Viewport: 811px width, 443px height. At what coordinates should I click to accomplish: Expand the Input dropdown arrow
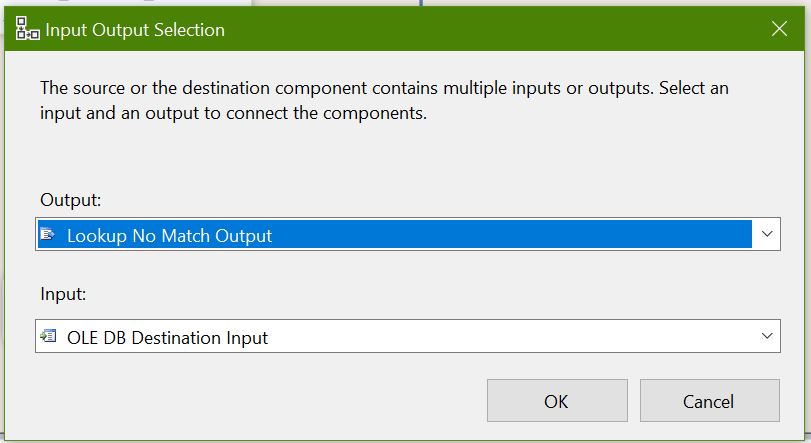pyautogui.click(x=767, y=336)
